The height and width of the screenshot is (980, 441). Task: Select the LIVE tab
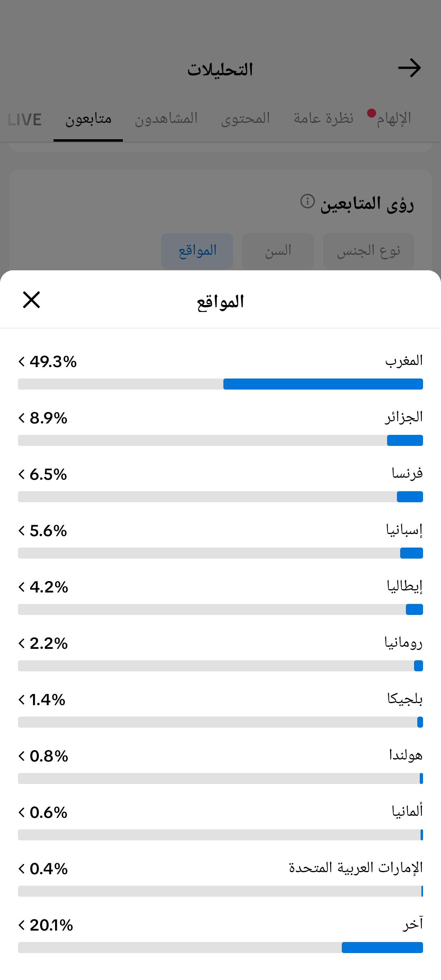[x=24, y=120]
